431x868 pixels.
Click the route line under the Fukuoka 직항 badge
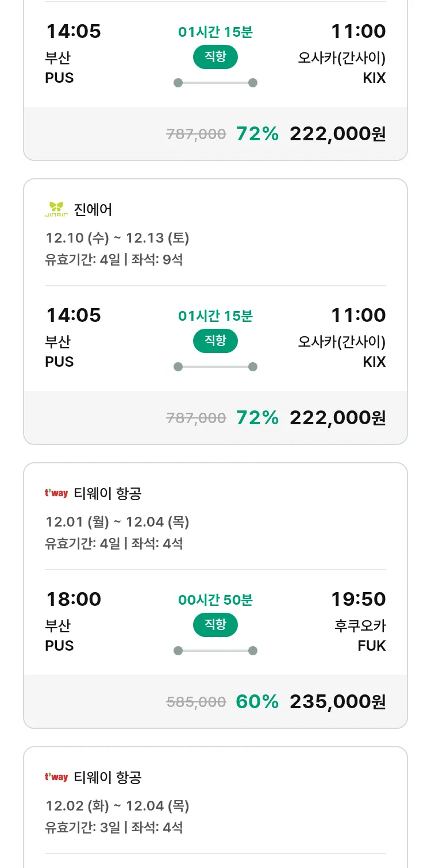pos(215,651)
